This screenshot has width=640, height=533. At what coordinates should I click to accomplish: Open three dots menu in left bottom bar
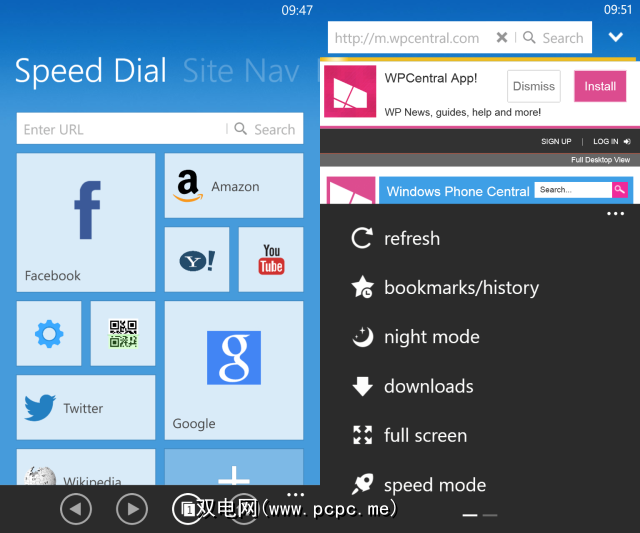tap(296, 494)
